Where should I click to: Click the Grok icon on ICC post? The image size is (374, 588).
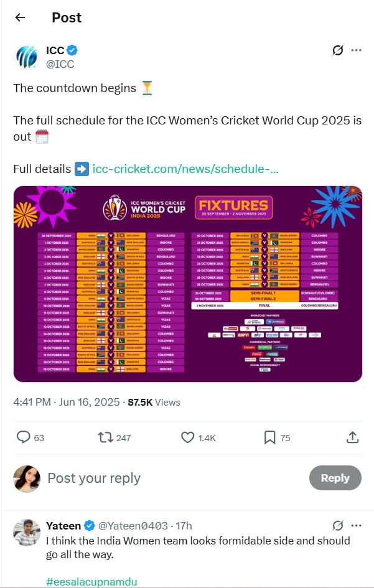point(338,50)
